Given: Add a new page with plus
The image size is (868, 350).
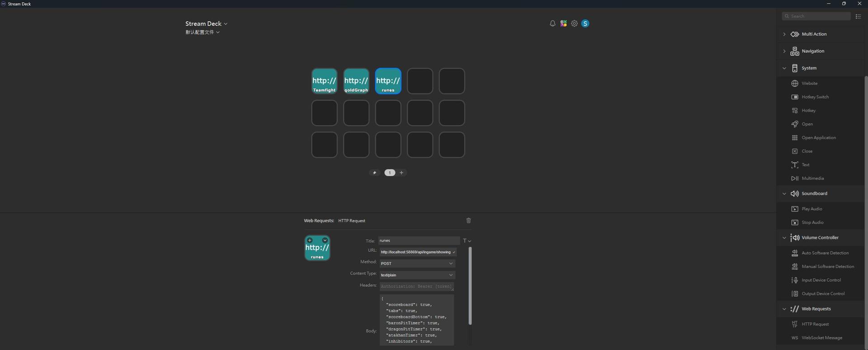Looking at the screenshot, I should pos(401,173).
